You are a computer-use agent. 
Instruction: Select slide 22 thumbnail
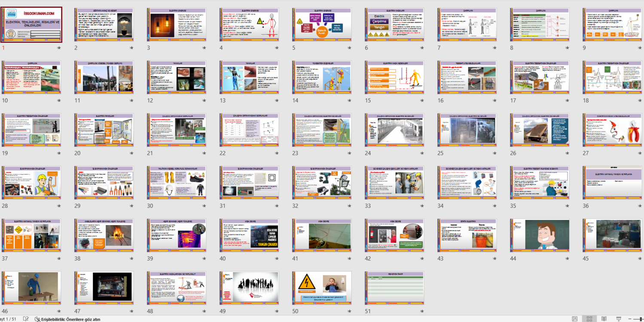pyautogui.click(x=249, y=130)
